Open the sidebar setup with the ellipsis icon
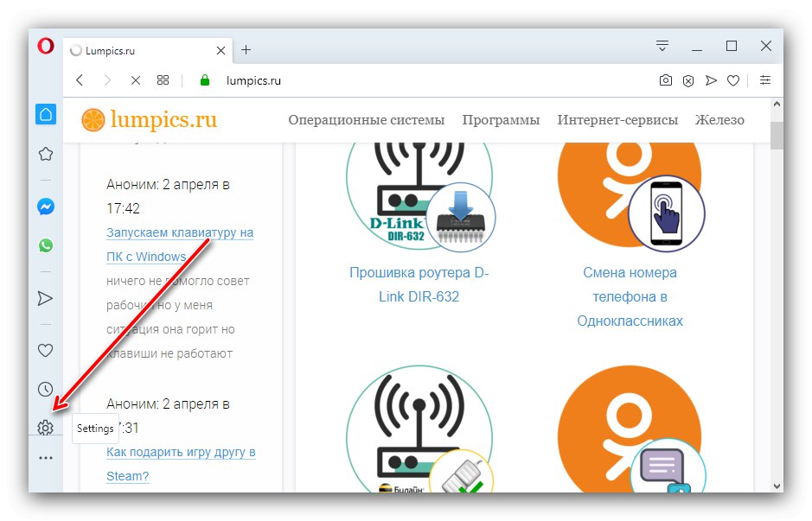Viewport: 812px width, 521px height. pyautogui.click(x=46, y=457)
